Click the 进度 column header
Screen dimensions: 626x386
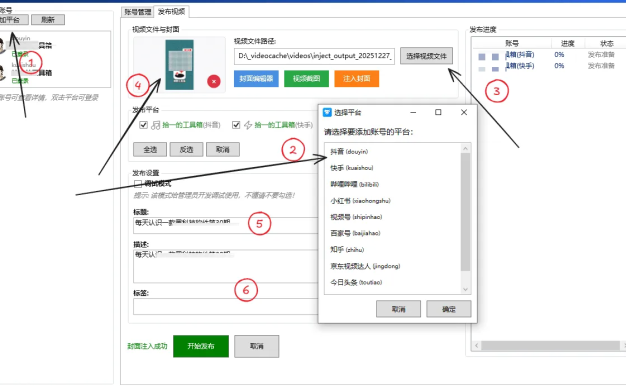click(568, 43)
